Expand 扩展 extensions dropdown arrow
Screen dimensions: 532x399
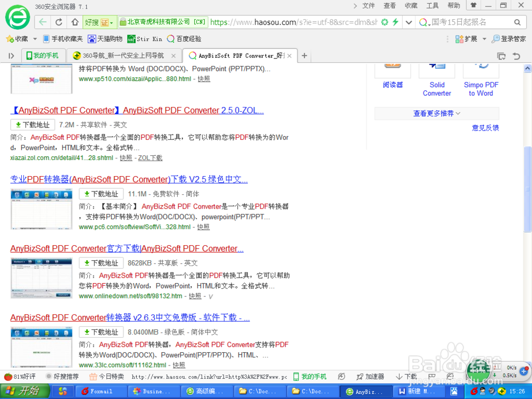484,39
